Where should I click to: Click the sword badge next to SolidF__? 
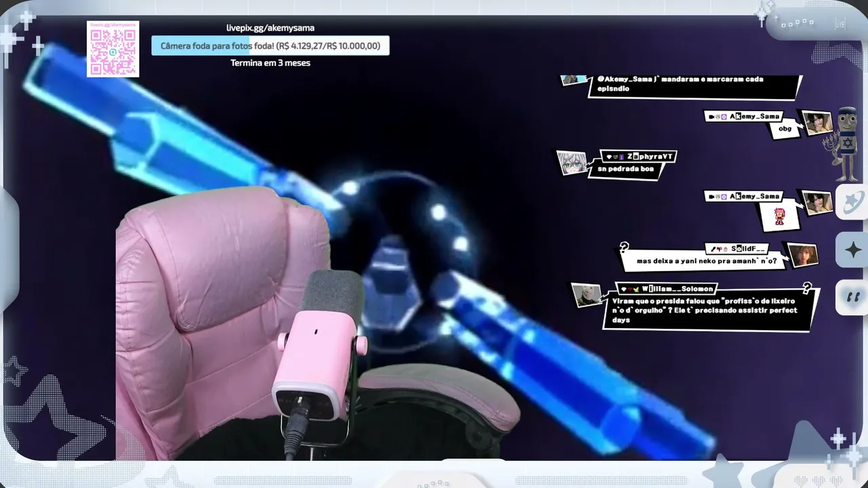(x=713, y=249)
